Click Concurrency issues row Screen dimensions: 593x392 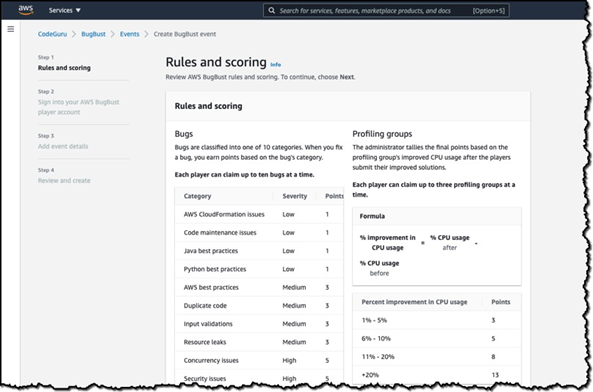pos(259,360)
